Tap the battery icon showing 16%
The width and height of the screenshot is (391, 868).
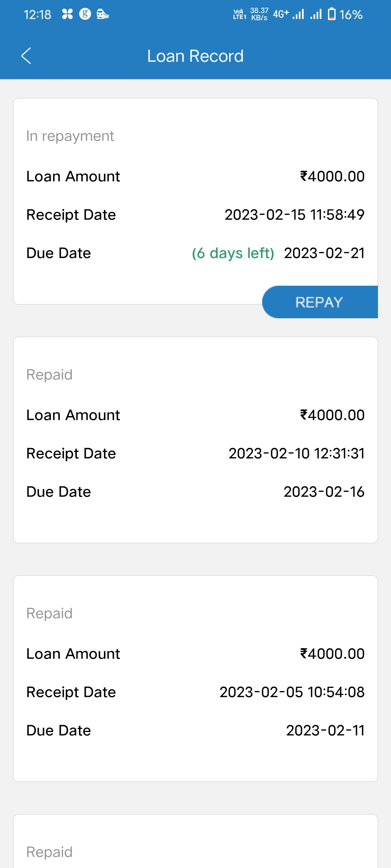[x=332, y=14]
